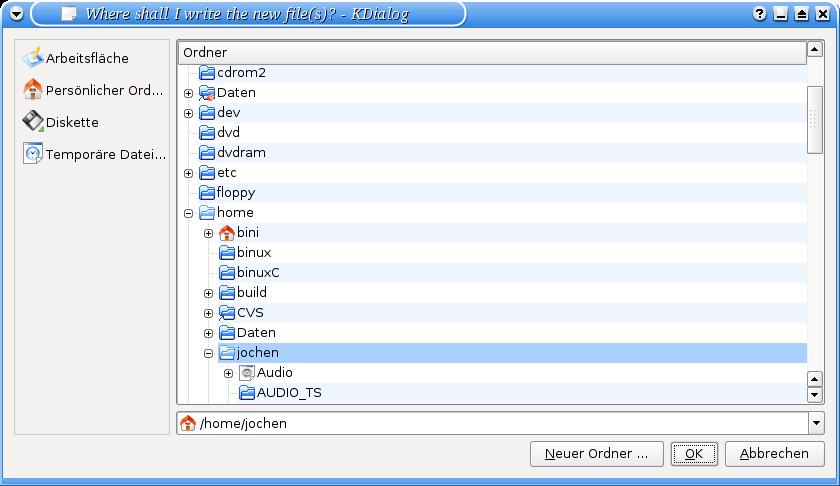Click the dvd folder icon
Screen dimensions: 840x486
(207, 132)
